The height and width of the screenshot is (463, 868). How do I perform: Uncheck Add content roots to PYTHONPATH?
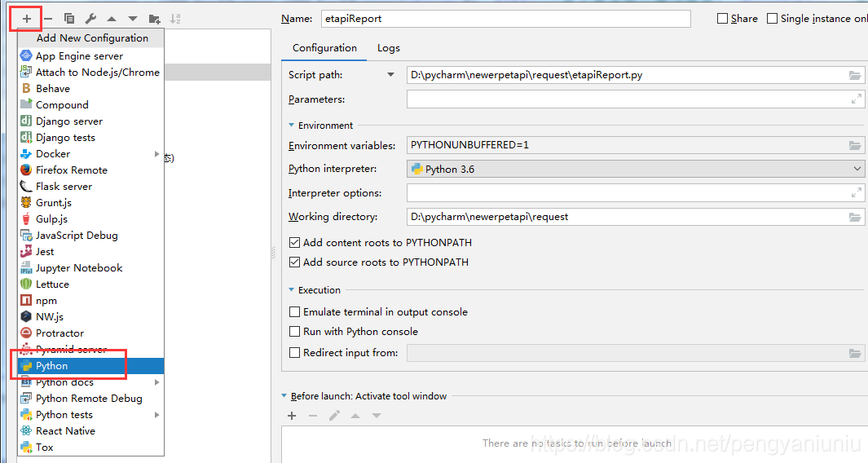coord(295,243)
